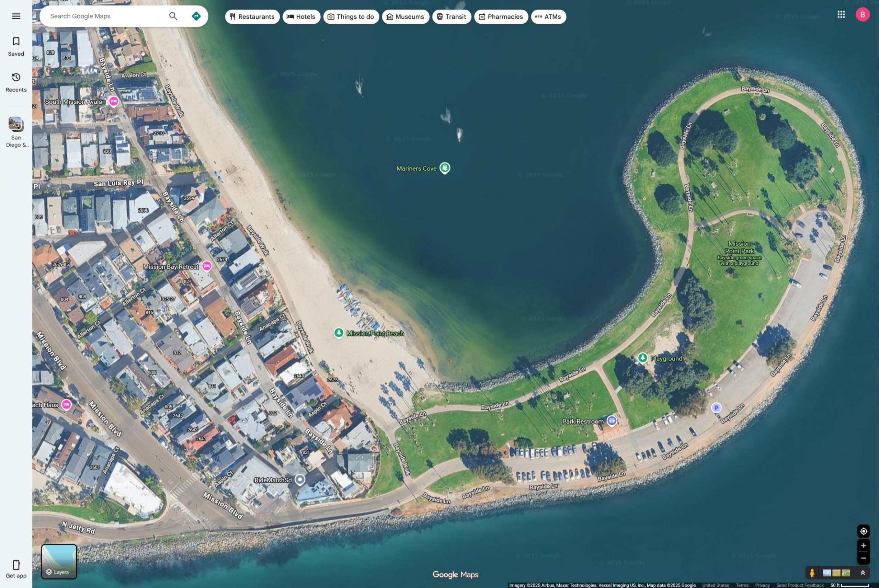The width and height of the screenshot is (879, 588).
Task: Open the Google apps grid
Action: [x=841, y=15]
